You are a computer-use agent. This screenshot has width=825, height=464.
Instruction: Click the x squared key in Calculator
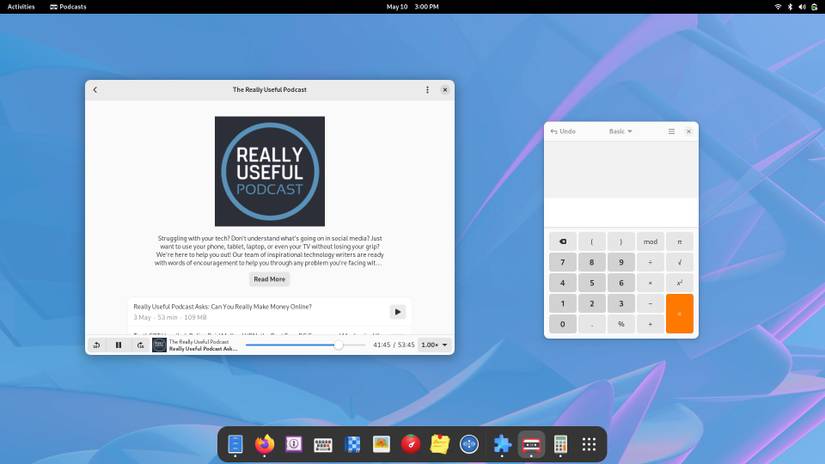[x=679, y=283]
